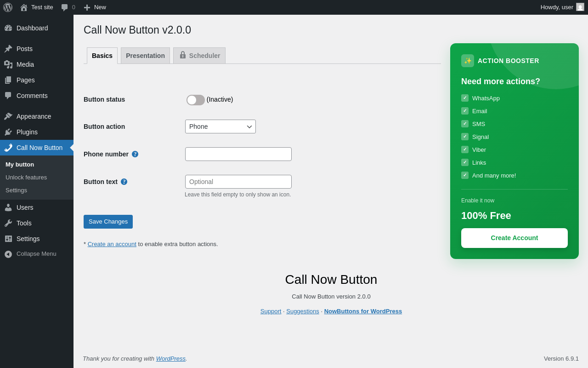Click the Tools wrench icon
This screenshot has height=368, width=588.
click(8, 223)
